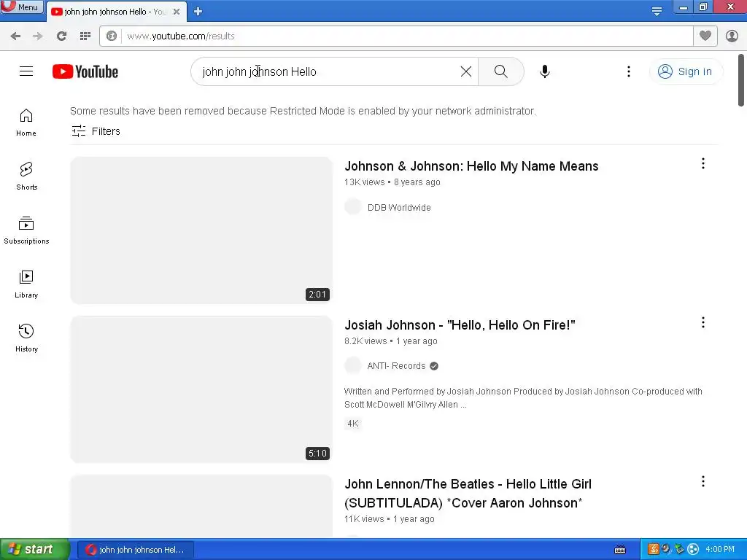Image resolution: width=747 pixels, height=560 pixels.
Task: Open thumbnail of Johnson & Johnson video
Action: pos(201,230)
